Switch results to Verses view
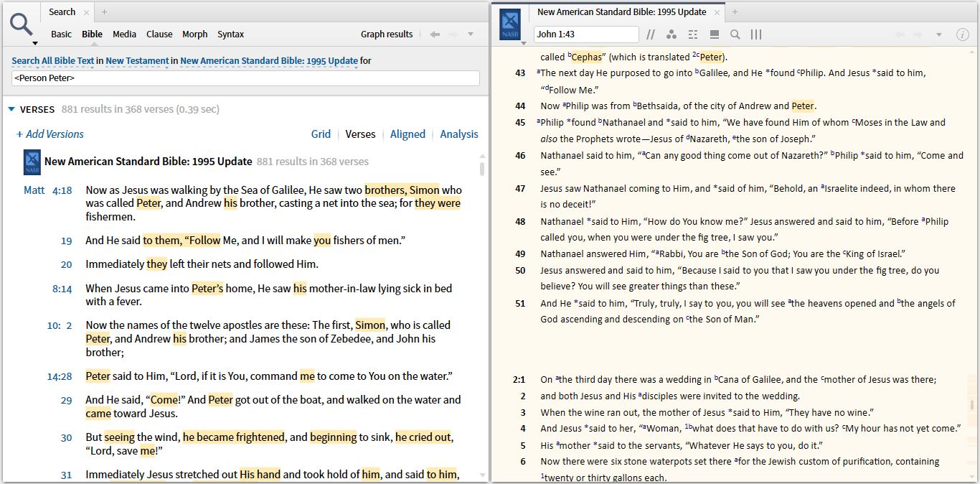 click(x=360, y=134)
